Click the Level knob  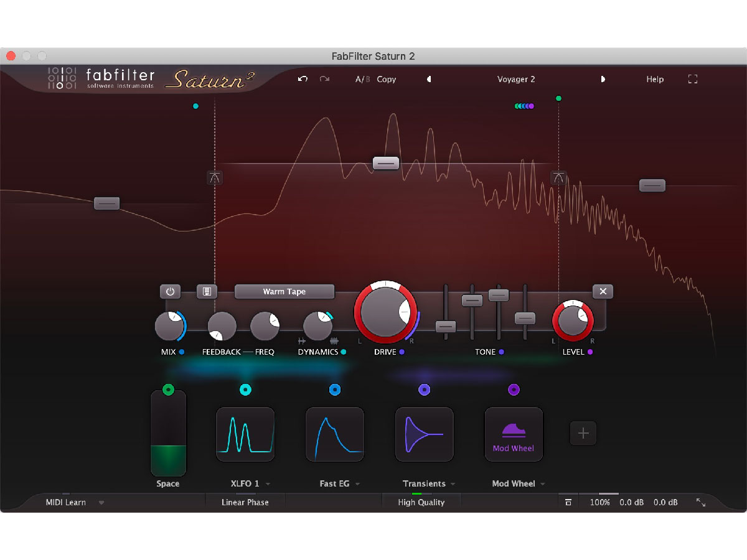(x=573, y=321)
